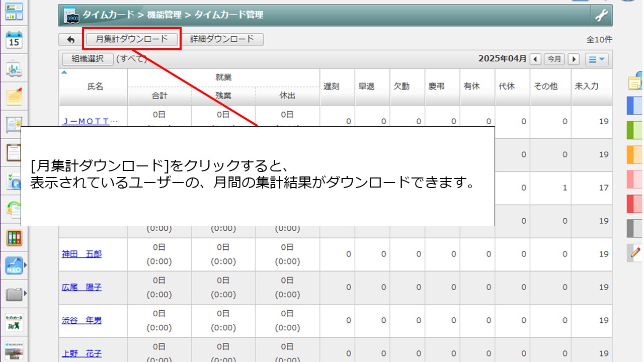Go to the next month
Screen dimensions: 644x362
coord(574,59)
